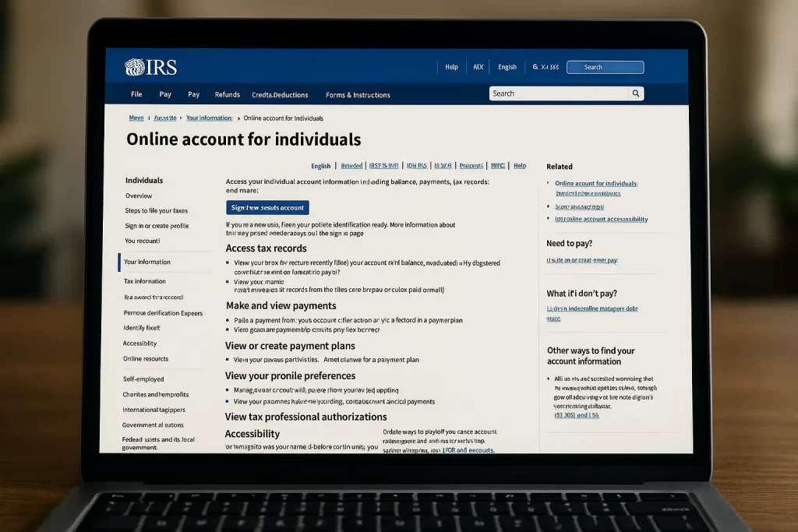Click the blue sign in account button
The image size is (798, 532).
click(267, 207)
